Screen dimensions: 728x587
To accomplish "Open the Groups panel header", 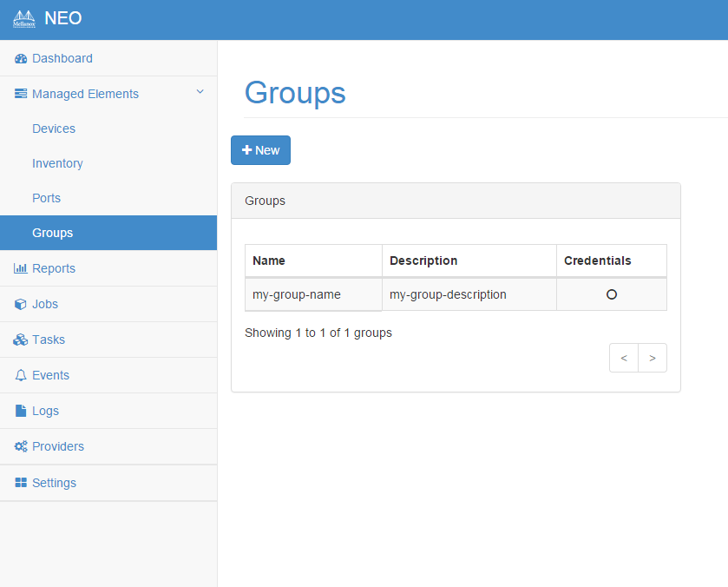I will pos(265,201).
